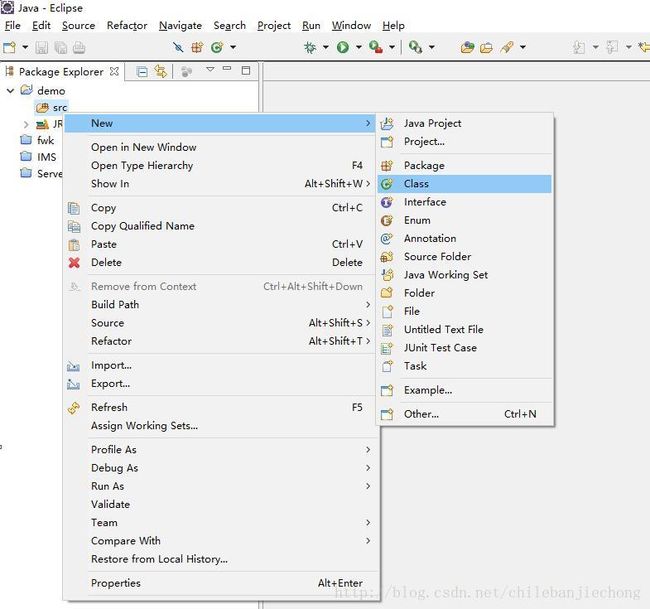Screen dimensions: 650x609
Task: Open Build Path submenu
Action: tap(220, 305)
